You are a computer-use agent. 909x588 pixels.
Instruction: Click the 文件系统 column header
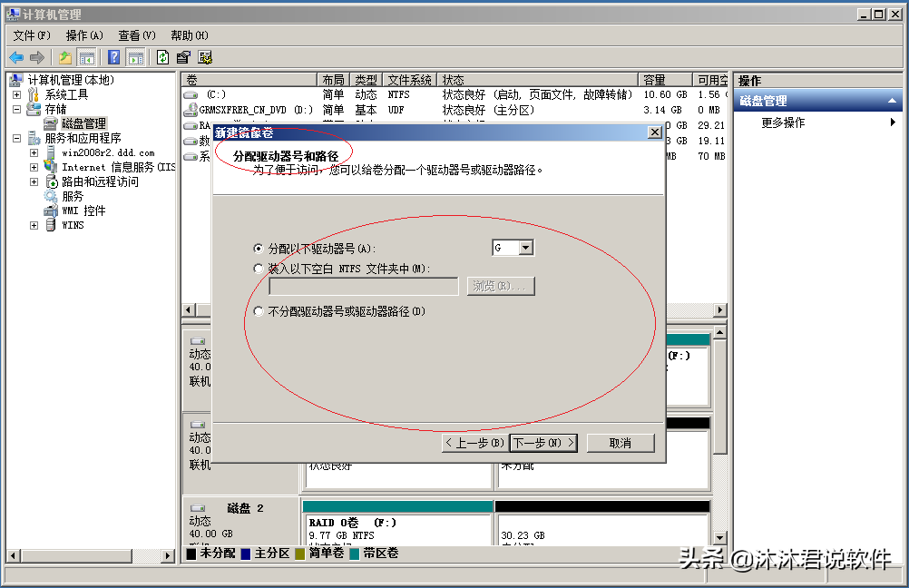click(409, 80)
